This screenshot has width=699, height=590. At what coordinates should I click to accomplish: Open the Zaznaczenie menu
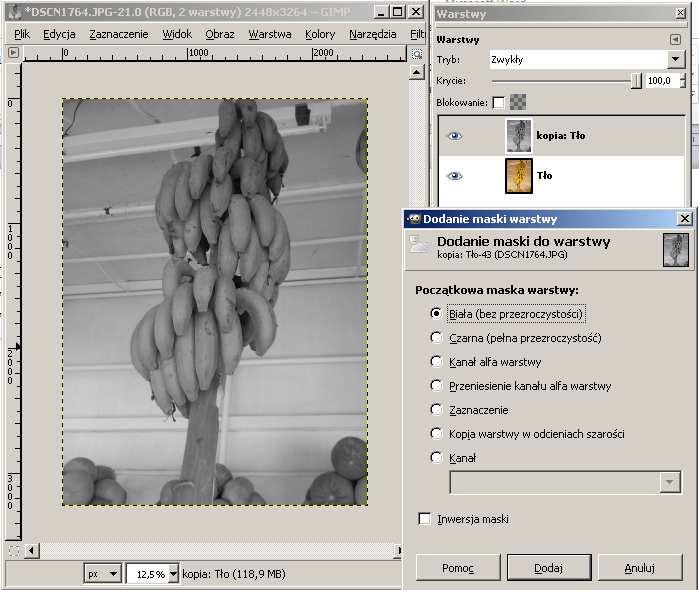(119, 34)
